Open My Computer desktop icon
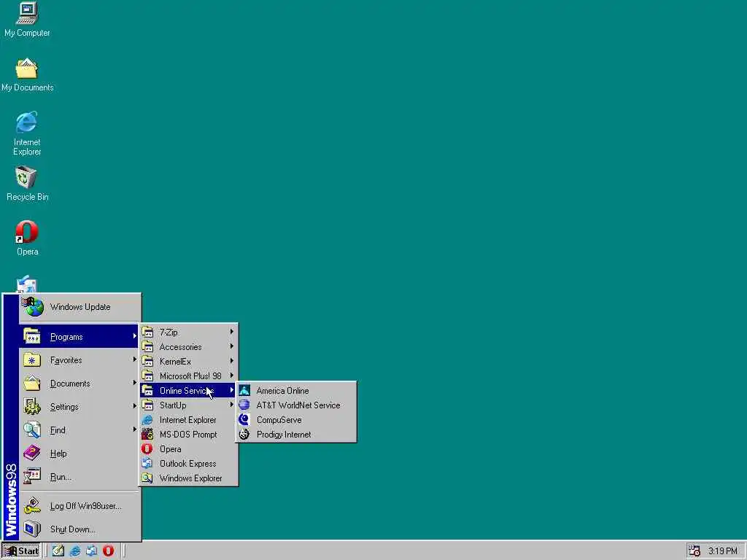 pos(27,13)
